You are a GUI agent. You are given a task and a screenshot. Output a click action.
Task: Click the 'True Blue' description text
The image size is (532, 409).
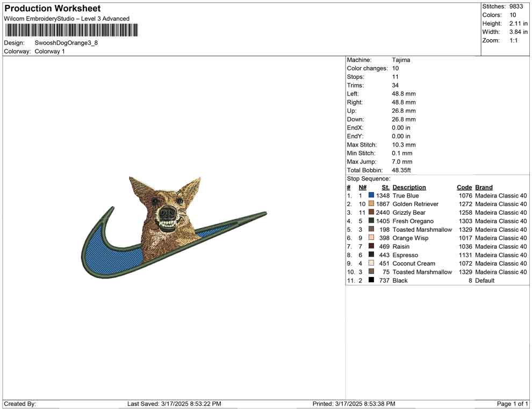point(405,195)
